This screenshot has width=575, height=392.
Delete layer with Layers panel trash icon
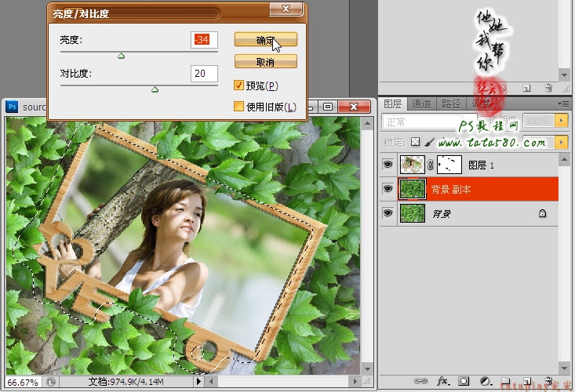click(x=548, y=381)
